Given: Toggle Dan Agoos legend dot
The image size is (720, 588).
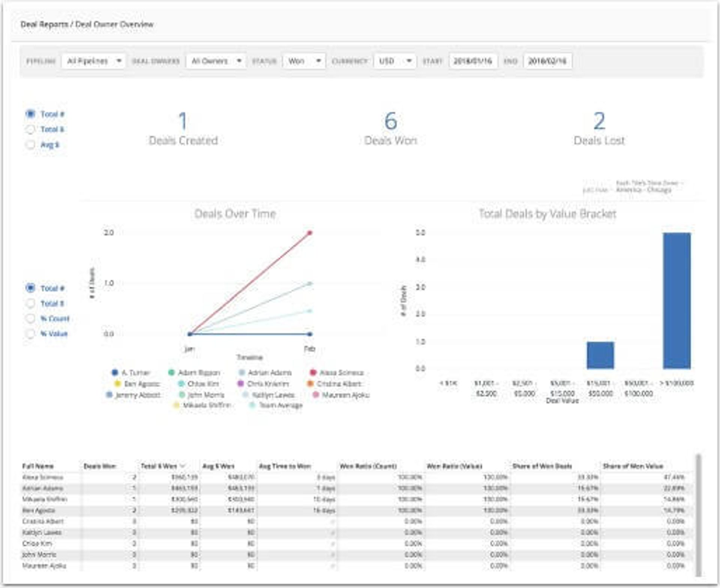Looking at the screenshot, I should point(117,384).
